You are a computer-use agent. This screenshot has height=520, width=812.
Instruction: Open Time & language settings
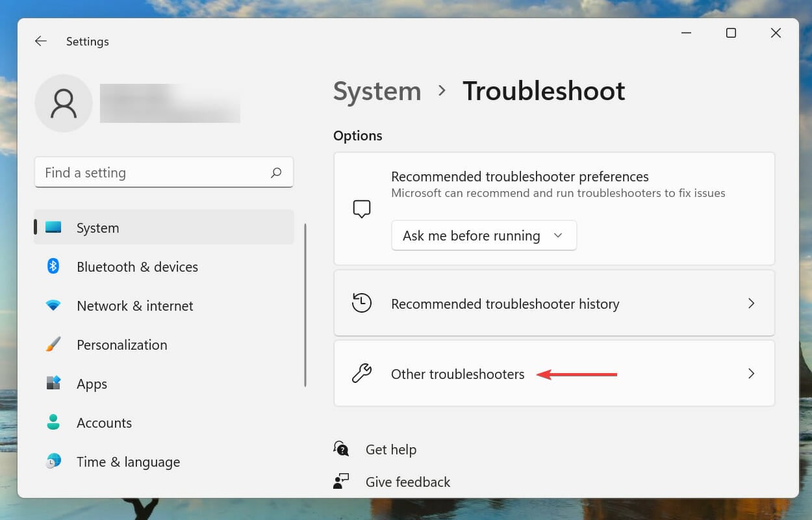click(164, 461)
